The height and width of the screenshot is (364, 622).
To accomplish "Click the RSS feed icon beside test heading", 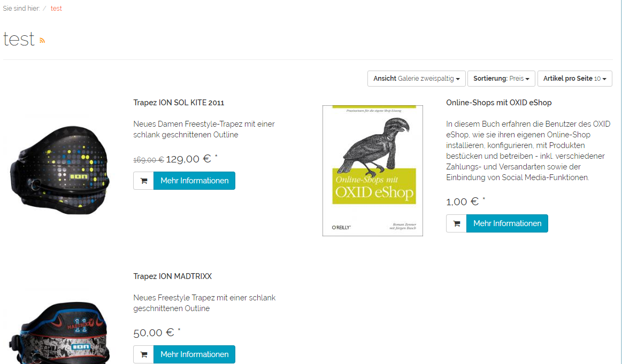I will click(42, 41).
